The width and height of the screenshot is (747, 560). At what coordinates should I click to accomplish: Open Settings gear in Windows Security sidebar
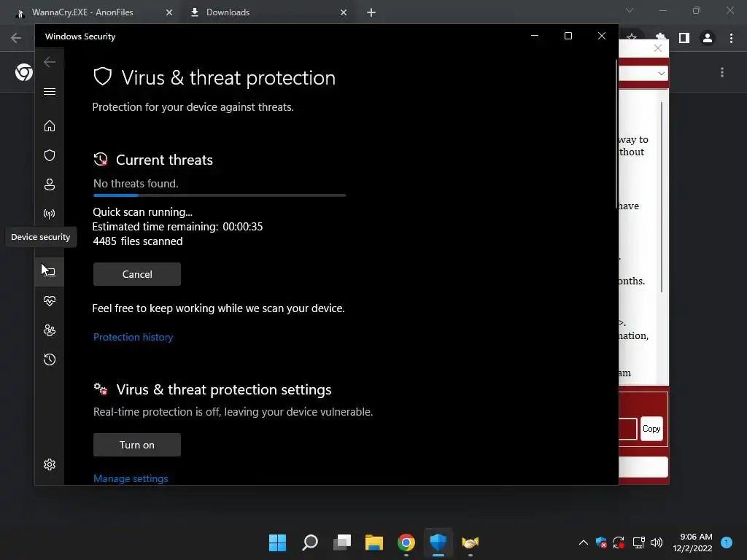coord(50,464)
